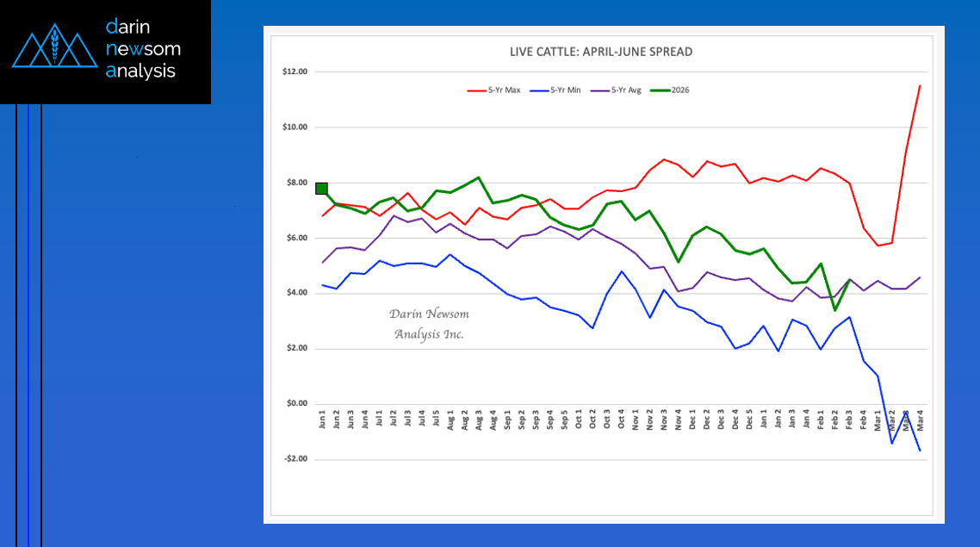Click the $12.00 y-axis label
The height and width of the screenshot is (547, 980).
pos(295,71)
